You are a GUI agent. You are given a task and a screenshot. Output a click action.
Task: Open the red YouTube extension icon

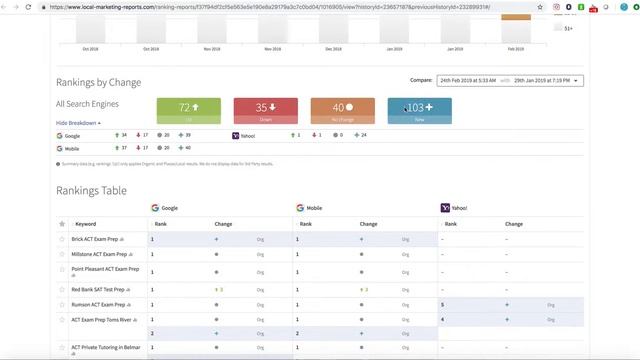pyautogui.click(x=593, y=8)
